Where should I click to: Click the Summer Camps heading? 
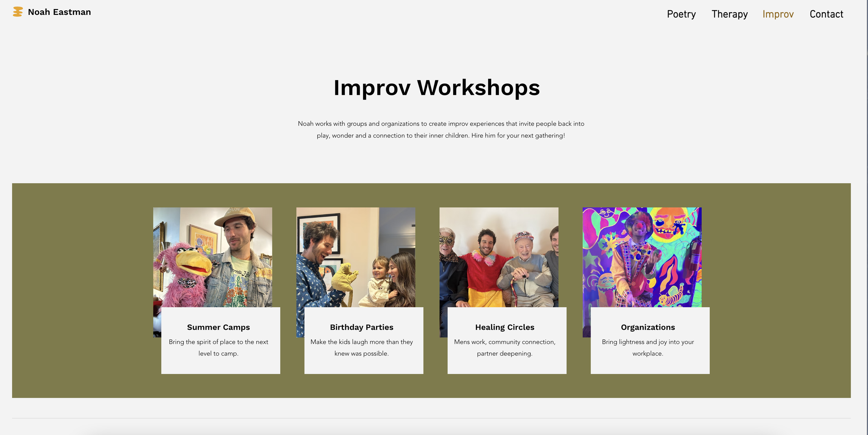click(x=218, y=327)
